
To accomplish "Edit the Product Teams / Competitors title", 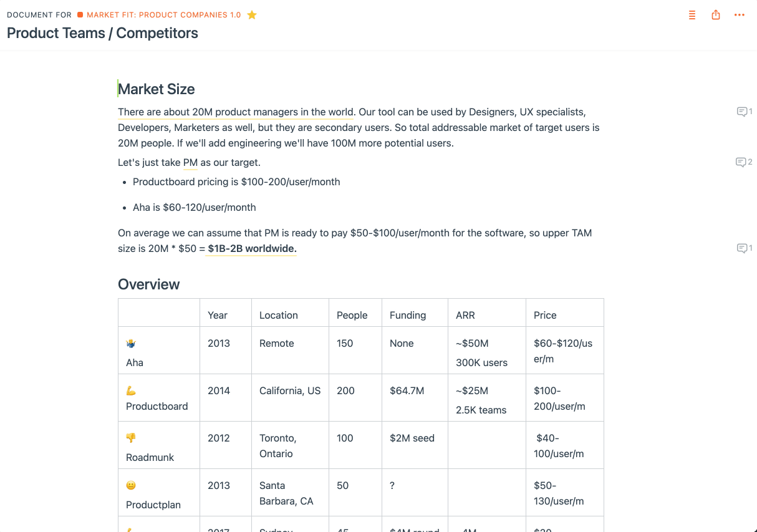I will pos(102,33).
